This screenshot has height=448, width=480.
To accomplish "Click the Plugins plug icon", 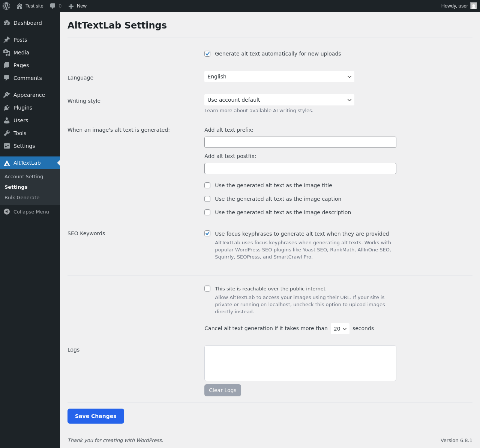I will point(7,108).
